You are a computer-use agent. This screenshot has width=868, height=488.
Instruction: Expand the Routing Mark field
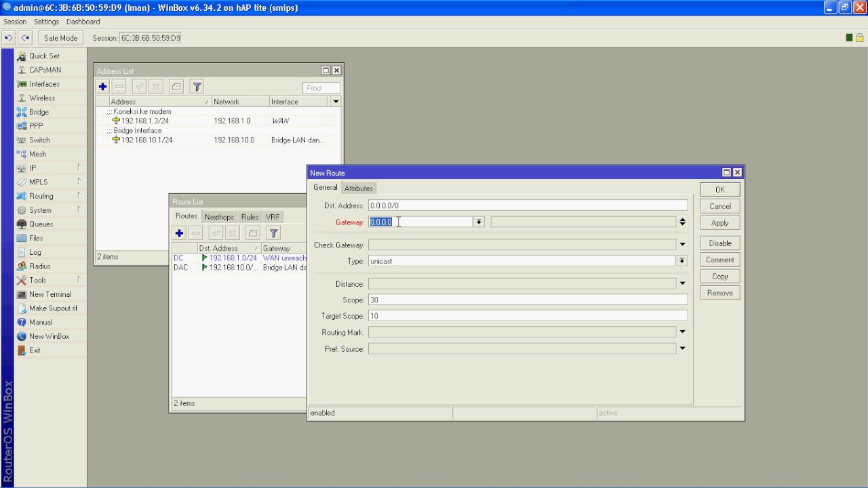682,332
